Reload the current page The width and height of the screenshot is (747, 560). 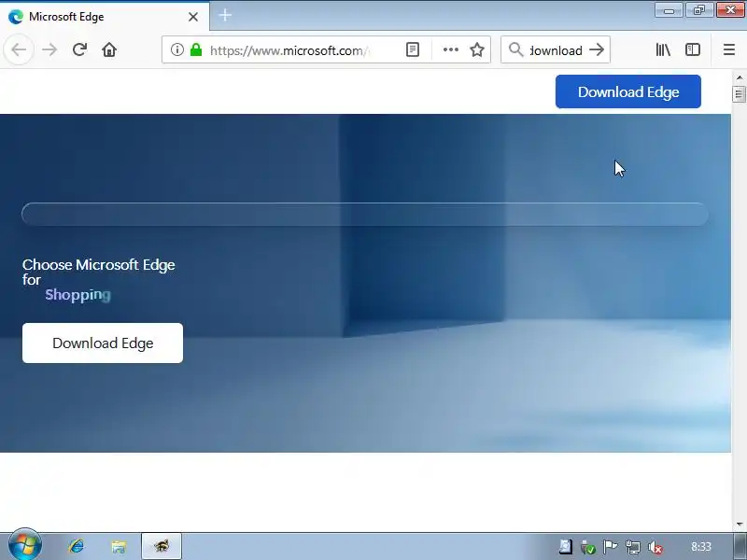tap(79, 49)
